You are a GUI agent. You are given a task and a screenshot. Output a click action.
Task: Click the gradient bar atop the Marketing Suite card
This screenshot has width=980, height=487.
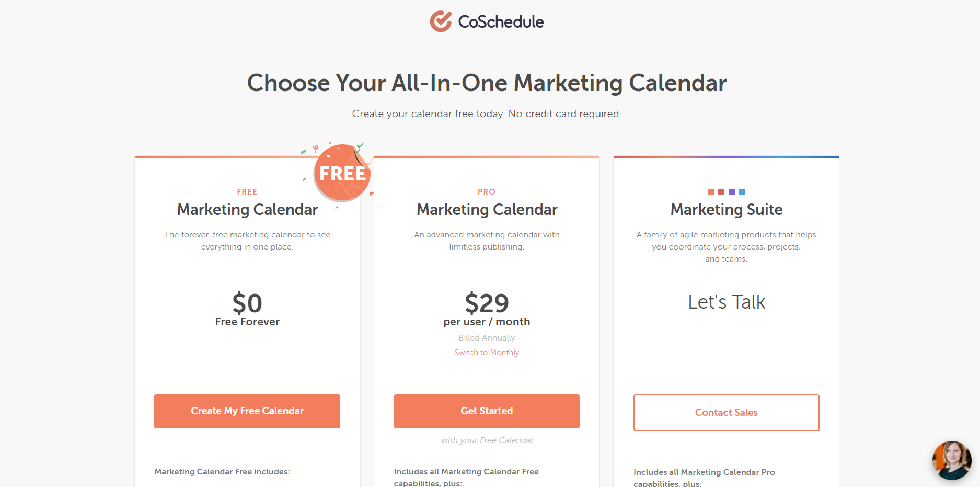point(726,156)
